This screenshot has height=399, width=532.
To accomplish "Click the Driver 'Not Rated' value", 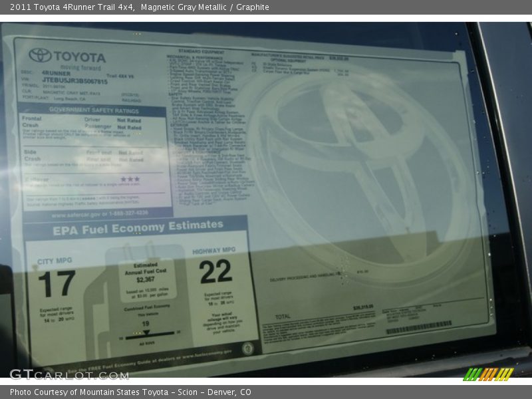I will (129, 120).
